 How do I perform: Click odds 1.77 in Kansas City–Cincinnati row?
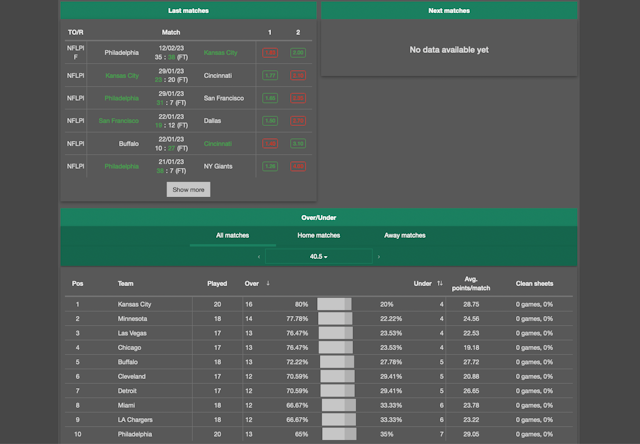[x=269, y=75]
